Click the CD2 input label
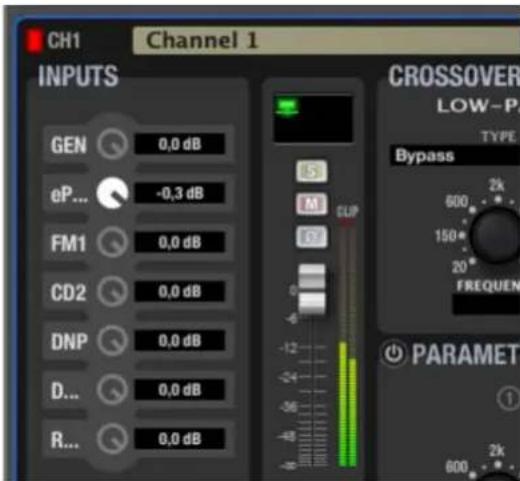520x481 pixels. pyautogui.click(x=68, y=292)
